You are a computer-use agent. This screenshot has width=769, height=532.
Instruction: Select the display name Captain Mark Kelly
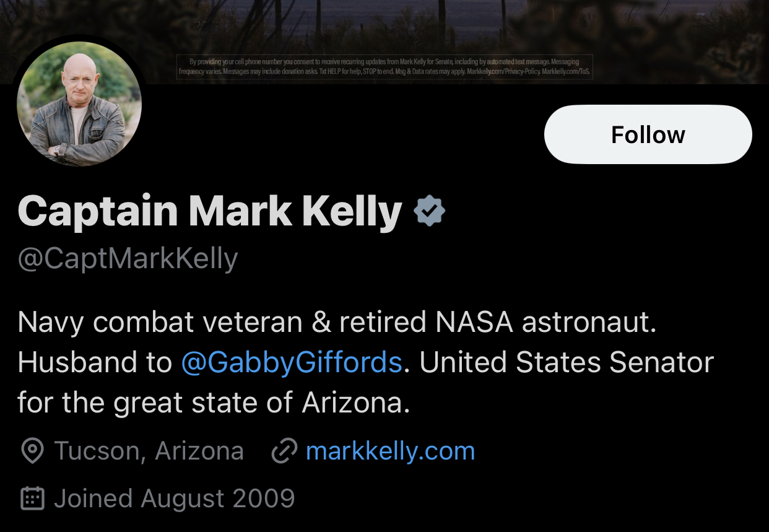click(x=210, y=212)
